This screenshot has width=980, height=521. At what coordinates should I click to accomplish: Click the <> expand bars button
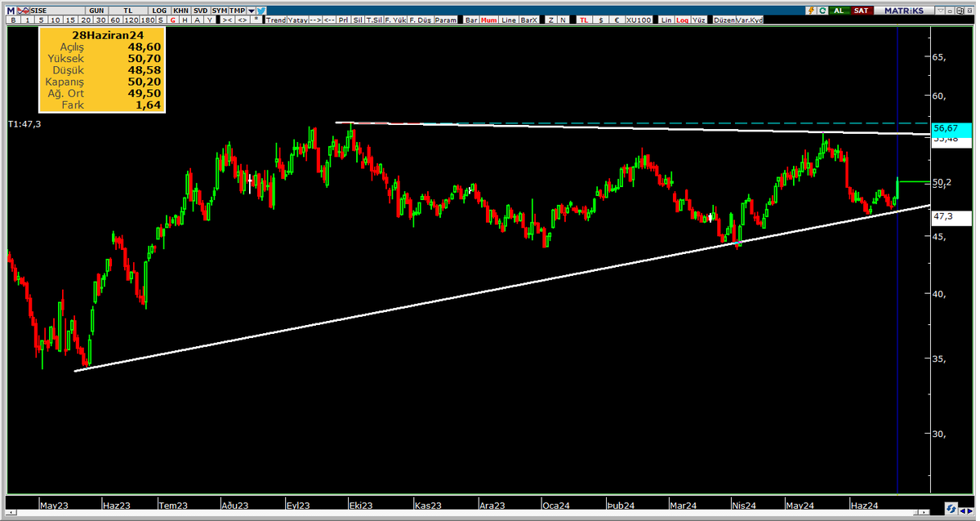point(243,20)
